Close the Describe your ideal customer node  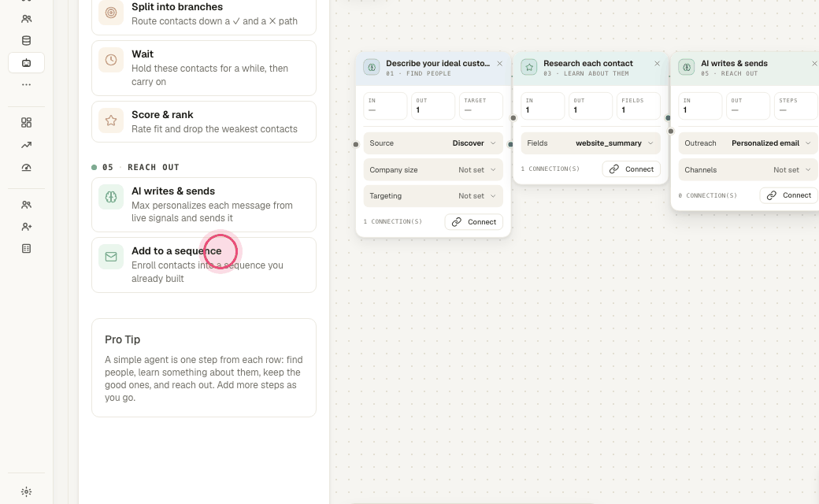tap(500, 64)
